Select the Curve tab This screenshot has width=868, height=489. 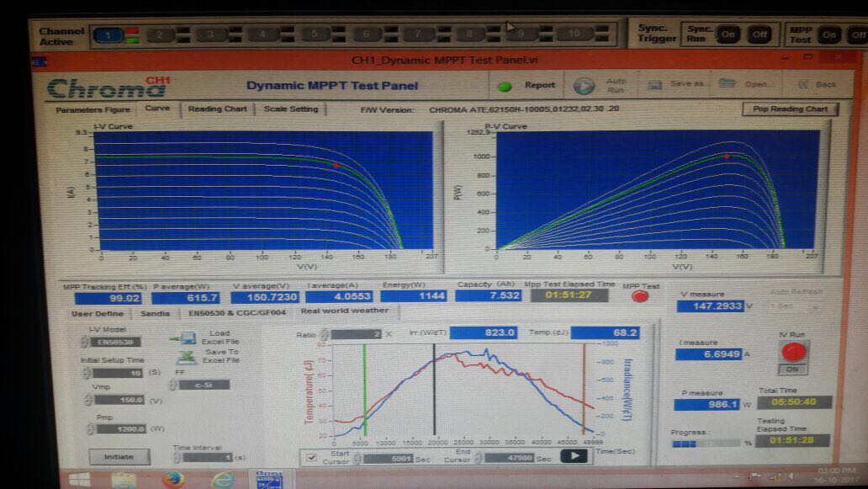click(x=157, y=108)
